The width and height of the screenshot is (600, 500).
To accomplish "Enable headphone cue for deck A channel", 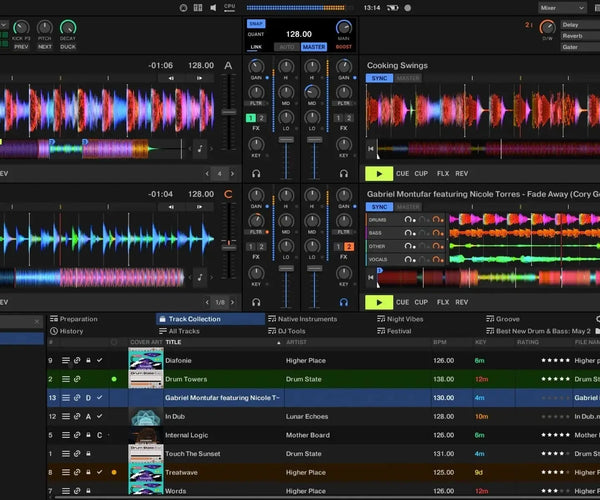I will coord(256,174).
